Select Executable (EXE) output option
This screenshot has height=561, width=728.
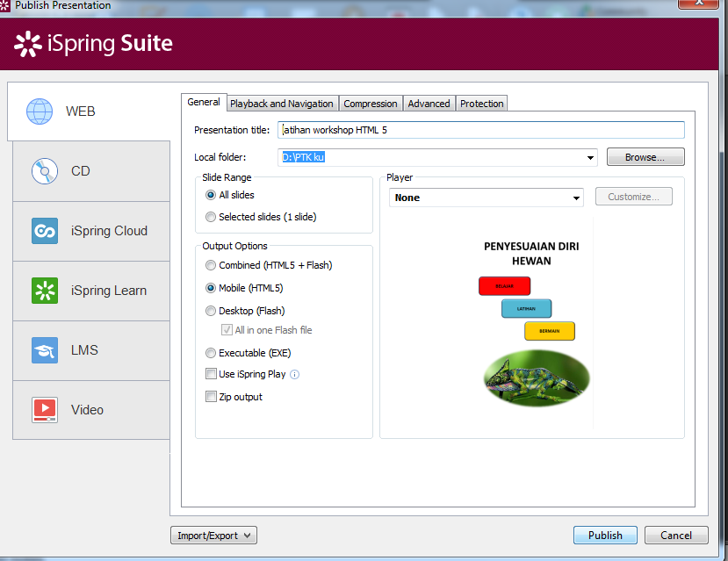[211, 353]
